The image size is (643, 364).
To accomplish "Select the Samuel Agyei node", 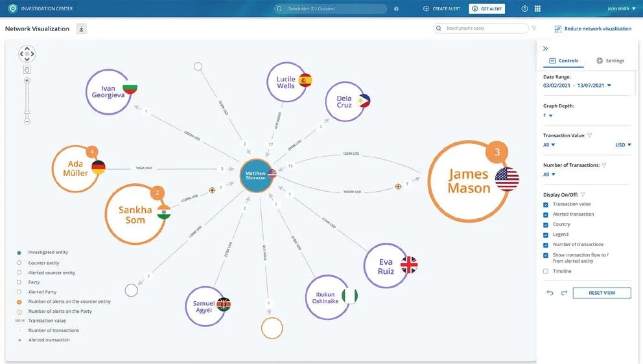I will tap(205, 306).
